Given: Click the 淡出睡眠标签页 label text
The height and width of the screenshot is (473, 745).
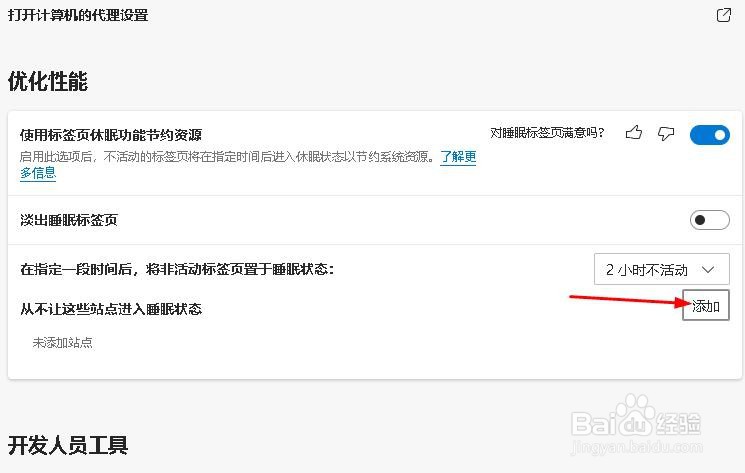Looking at the screenshot, I should (69, 220).
